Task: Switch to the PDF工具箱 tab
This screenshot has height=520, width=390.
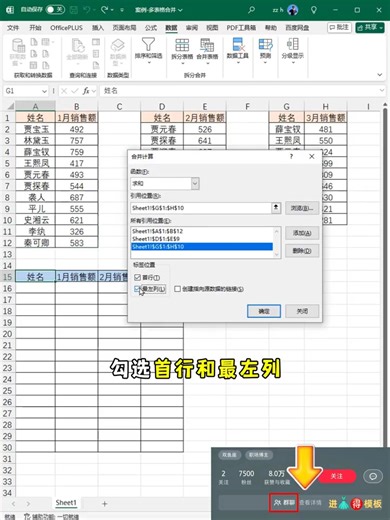Action: pos(241,28)
